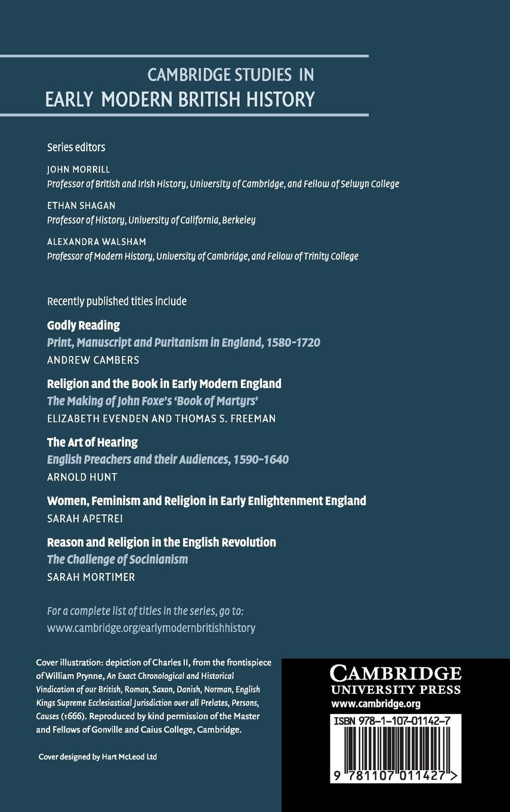Screen dimensions: 510x812
Task: Open the earlymodernbritishhistory series URL
Action: [151, 628]
